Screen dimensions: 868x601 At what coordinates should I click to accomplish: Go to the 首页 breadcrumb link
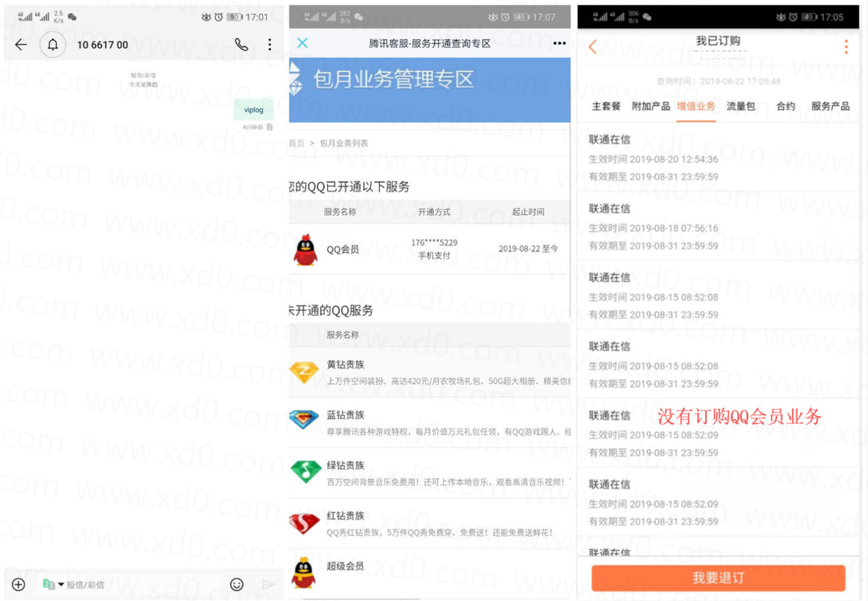coord(296,143)
